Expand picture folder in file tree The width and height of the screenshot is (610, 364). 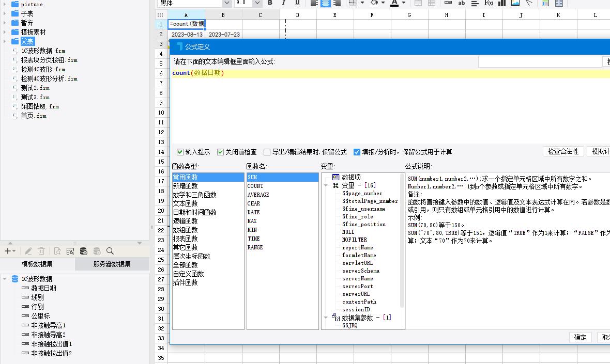(x=4, y=4)
